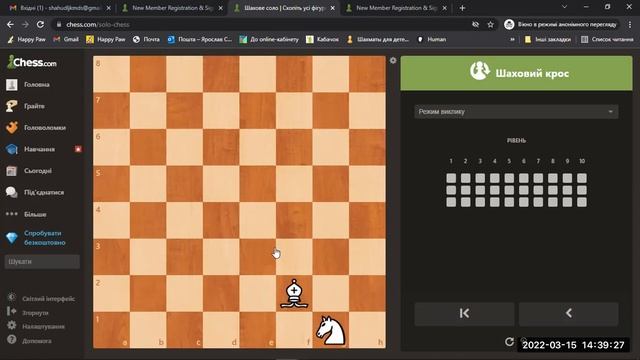Open the Головна sidebar item
The width and height of the screenshot is (640, 360).
pyautogui.click(x=28, y=84)
